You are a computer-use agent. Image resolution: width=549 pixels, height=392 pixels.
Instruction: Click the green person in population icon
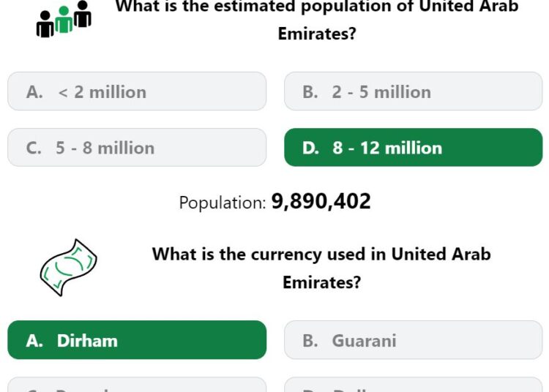(x=64, y=20)
